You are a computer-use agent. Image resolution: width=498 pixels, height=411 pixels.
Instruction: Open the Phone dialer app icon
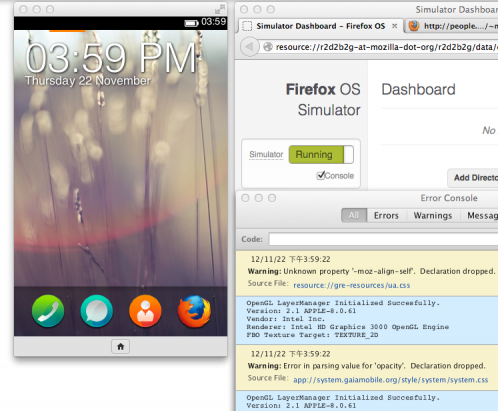click(x=48, y=311)
